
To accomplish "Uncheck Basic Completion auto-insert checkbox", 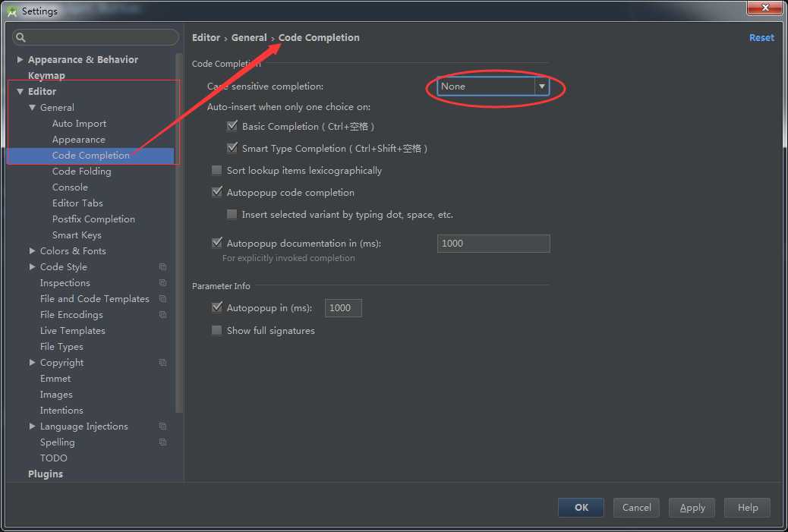I will coord(232,125).
